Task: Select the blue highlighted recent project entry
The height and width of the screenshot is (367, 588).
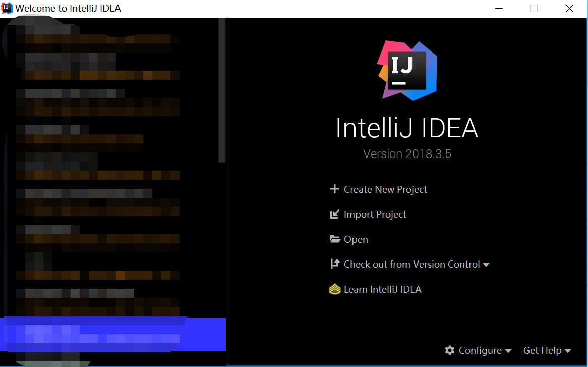Action: pyautogui.click(x=113, y=334)
